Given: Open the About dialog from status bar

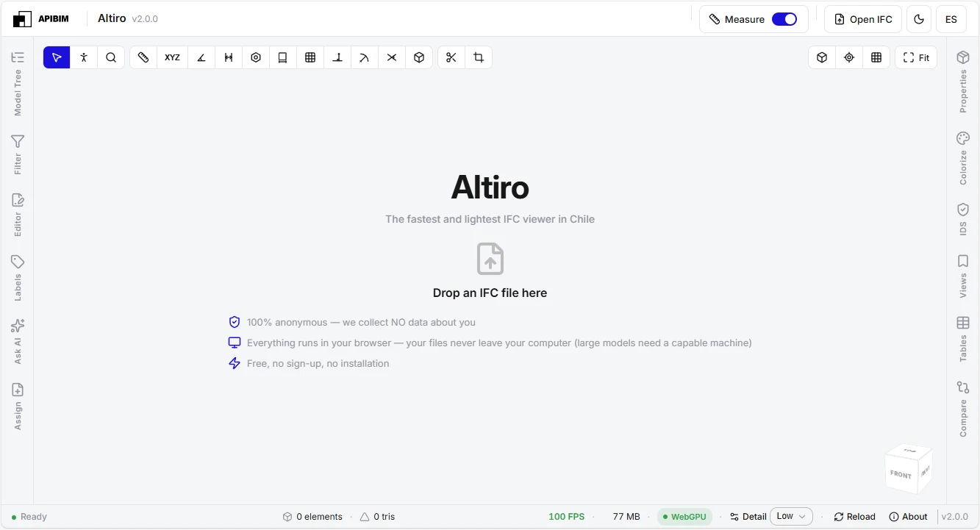Looking at the screenshot, I should point(908,517).
